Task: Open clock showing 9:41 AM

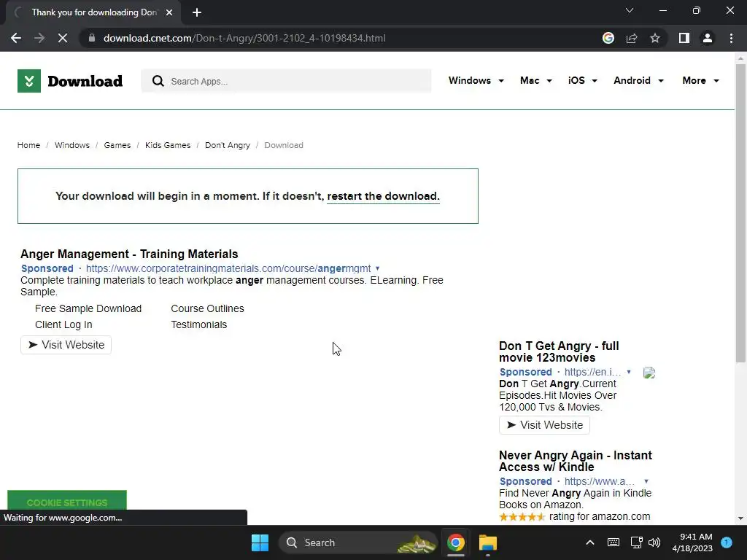Action: pyautogui.click(x=692, y=542)
